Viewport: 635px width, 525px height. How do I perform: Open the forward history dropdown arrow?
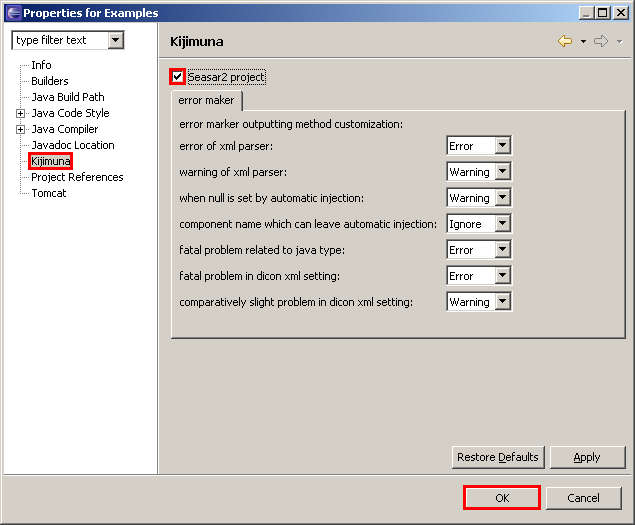point(619,42)
